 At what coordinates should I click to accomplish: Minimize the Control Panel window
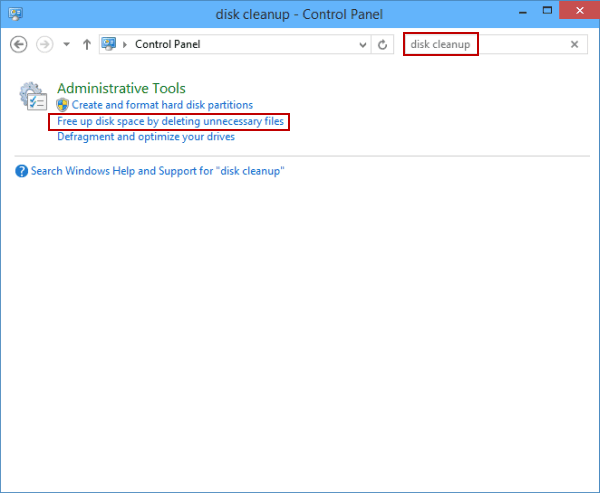click(523, 11)
